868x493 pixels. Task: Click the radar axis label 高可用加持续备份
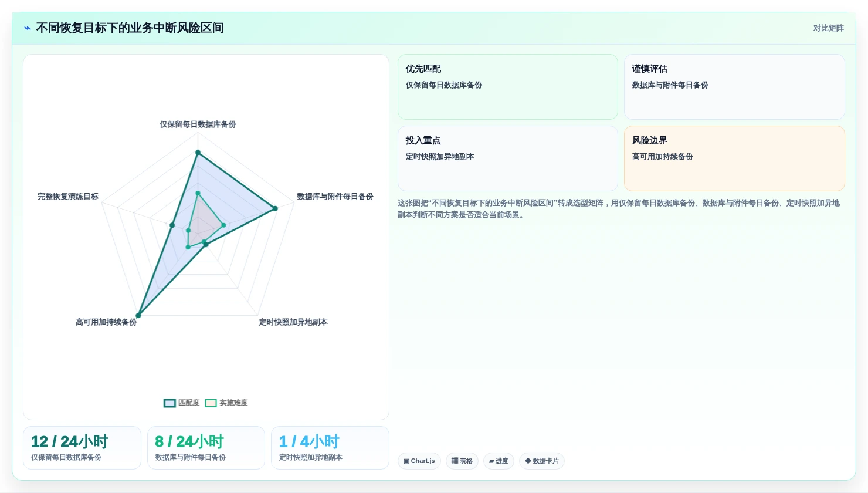tap(106, 322)
